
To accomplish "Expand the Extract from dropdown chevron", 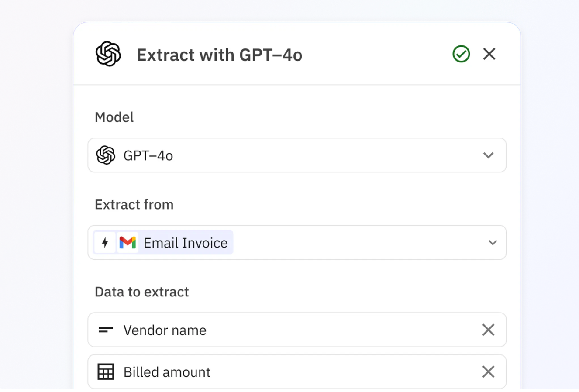I will click(x=493, y=243).
